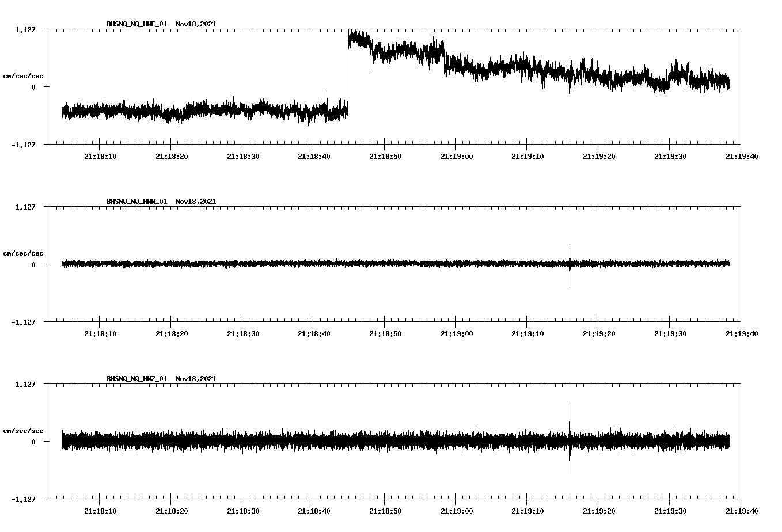Click the 1.127 upper limit on HNE plot

point(25,29)
